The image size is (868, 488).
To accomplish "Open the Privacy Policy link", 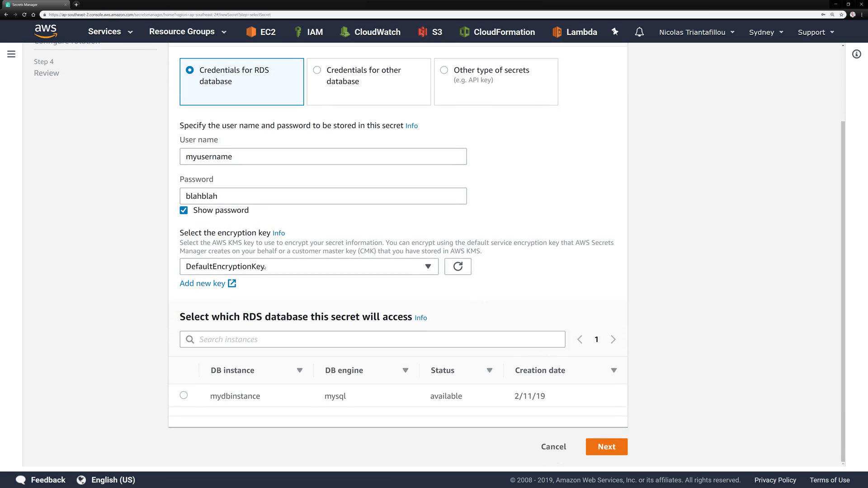I will pyautogui.click(x=775, y=480).
